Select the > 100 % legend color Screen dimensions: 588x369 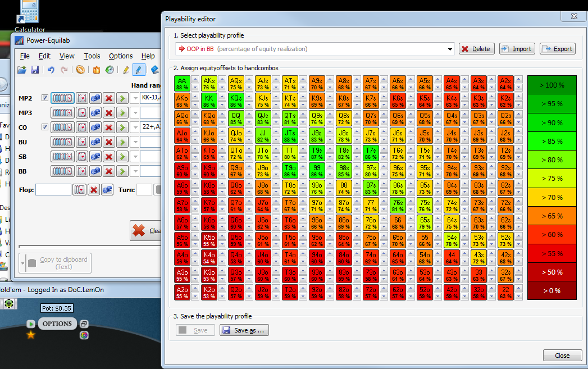click(551, 85)
